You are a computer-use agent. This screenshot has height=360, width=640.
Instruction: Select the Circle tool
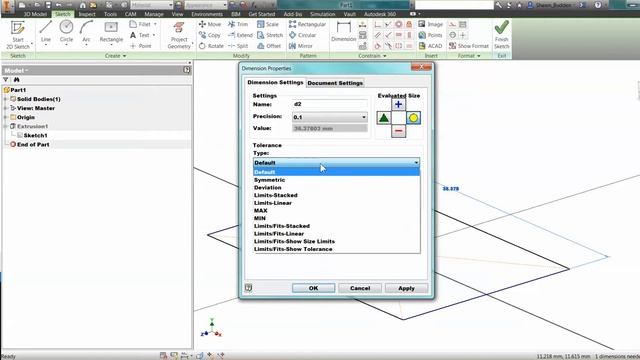click(x=66, y=32)
